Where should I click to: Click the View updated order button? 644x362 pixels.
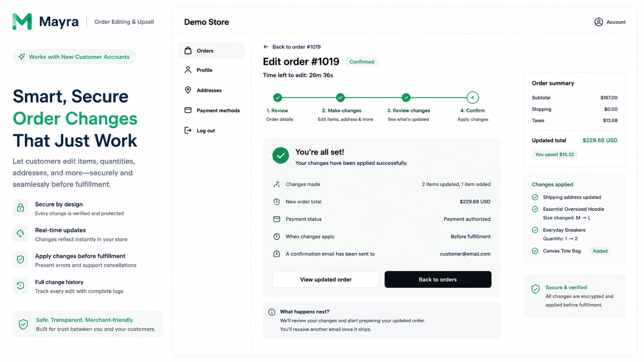click(326, 279)
